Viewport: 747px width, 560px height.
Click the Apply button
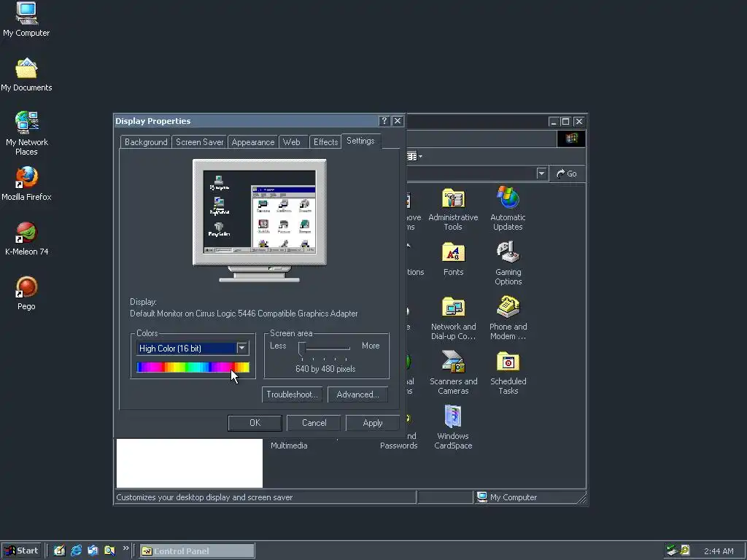pos(373,423)
